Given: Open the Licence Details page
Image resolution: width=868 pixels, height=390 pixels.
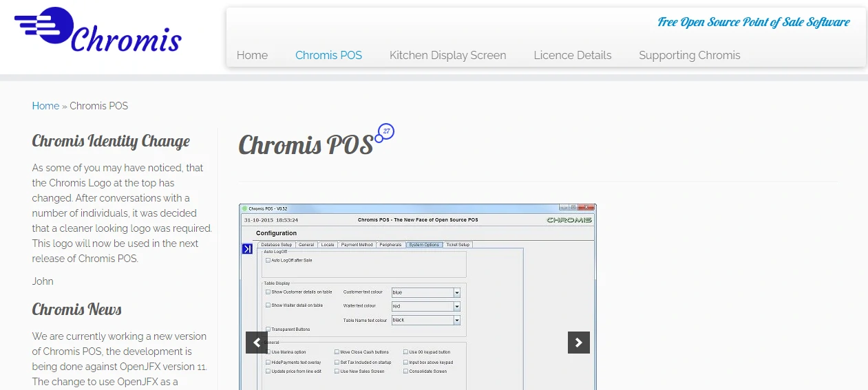Looking at the screenshot, I should pyautogui.click(x=572, y=55).
